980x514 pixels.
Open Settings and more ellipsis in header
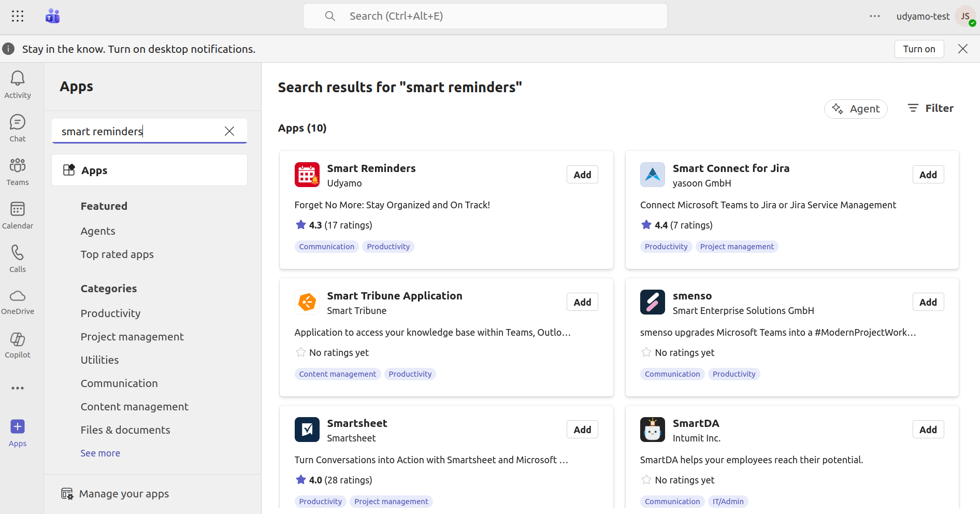pos(875,16)
